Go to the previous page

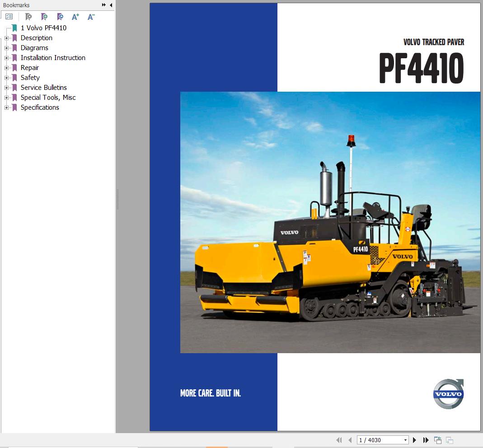pyautogui.click(x=350, y=440)
